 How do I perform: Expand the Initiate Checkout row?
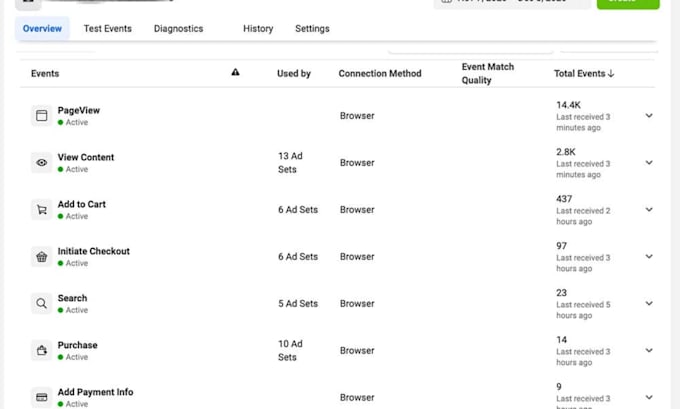[x=649, y=256]
